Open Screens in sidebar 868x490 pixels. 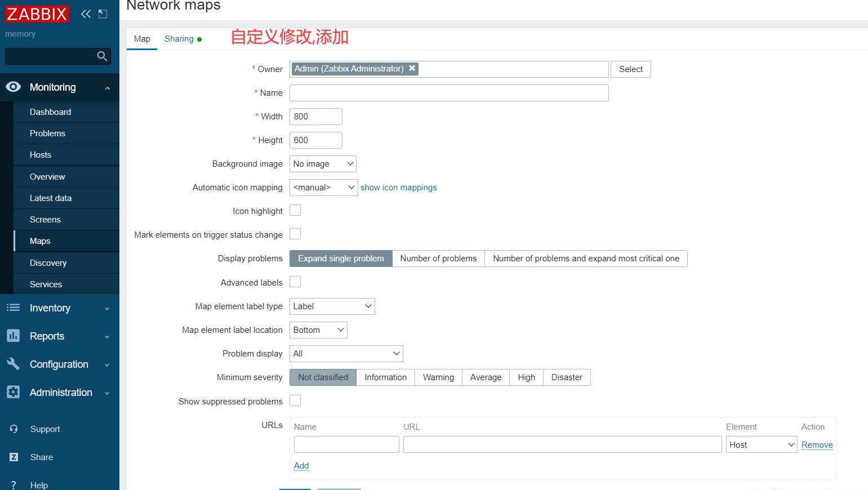pyautogui.click(x=66, y=219)
